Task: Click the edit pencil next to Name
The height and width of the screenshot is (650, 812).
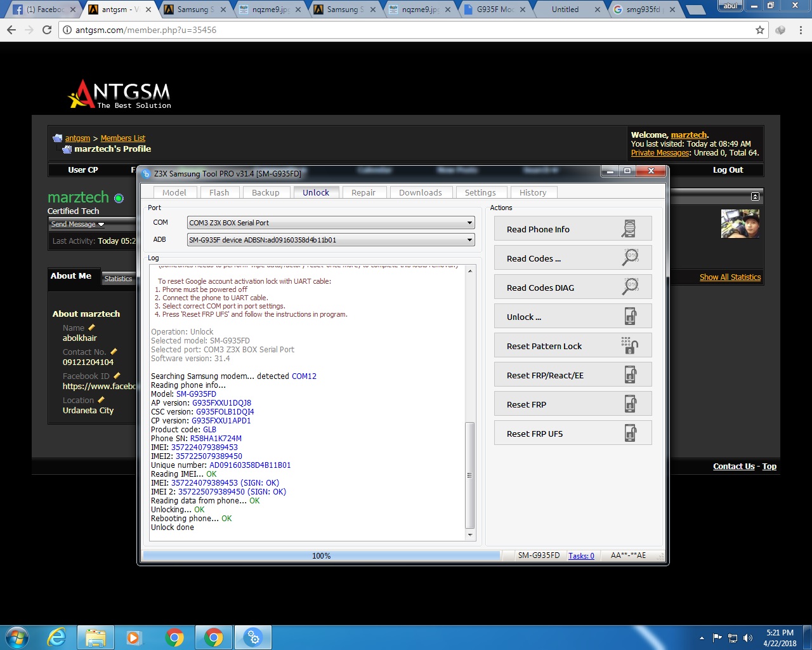Action: click(x=91, y=328)
